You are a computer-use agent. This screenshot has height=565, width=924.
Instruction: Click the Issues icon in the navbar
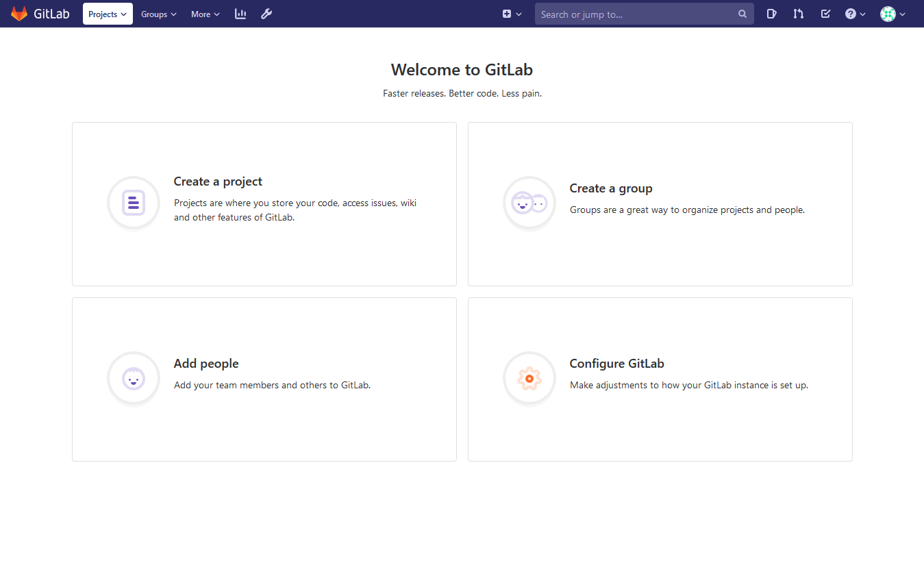(x=772, y=14)
